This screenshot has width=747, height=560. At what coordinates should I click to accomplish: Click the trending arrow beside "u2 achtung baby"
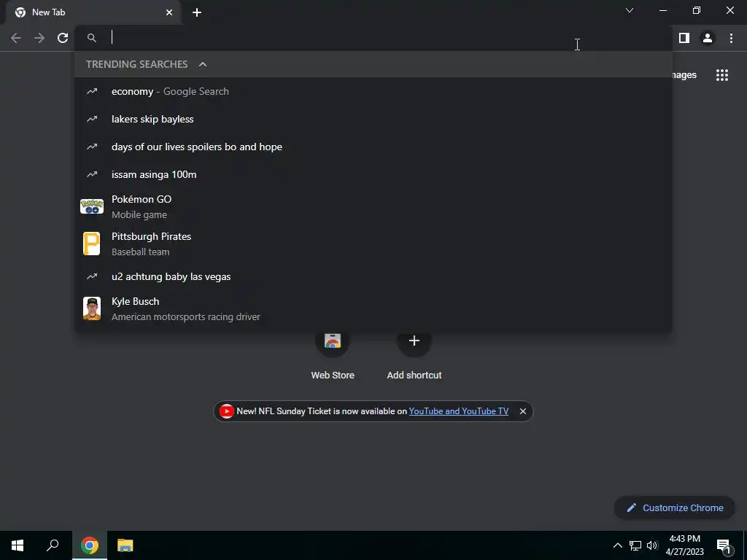[91, 276]
